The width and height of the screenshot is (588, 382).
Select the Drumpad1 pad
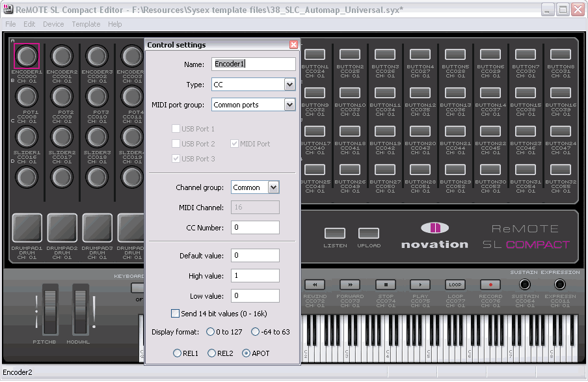point(27,228)
